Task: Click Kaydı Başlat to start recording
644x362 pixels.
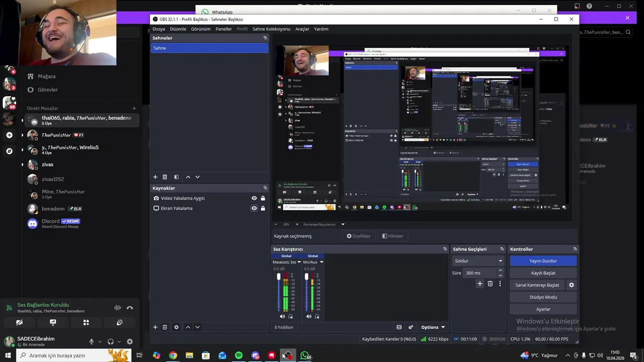Action: click(543, 273)
